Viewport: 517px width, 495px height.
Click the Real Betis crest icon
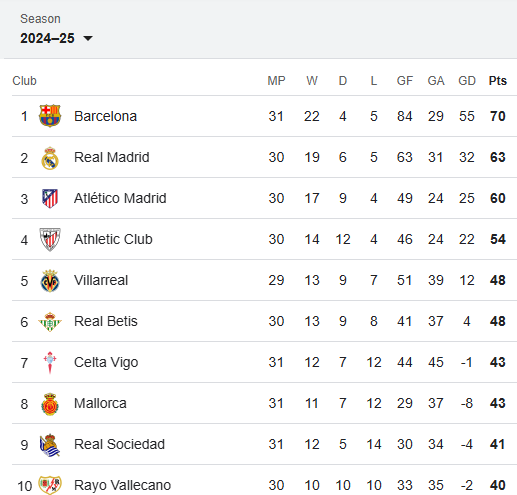click(x=50, y=322)
